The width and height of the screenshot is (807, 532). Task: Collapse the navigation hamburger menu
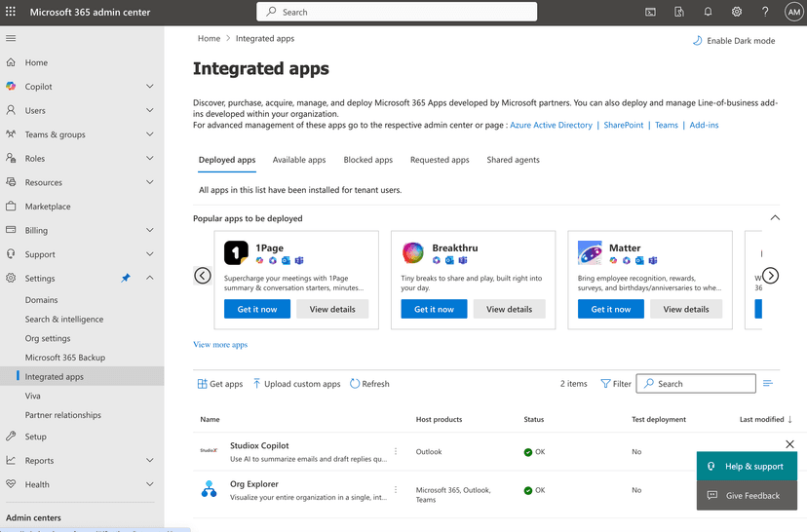[11, 38]
